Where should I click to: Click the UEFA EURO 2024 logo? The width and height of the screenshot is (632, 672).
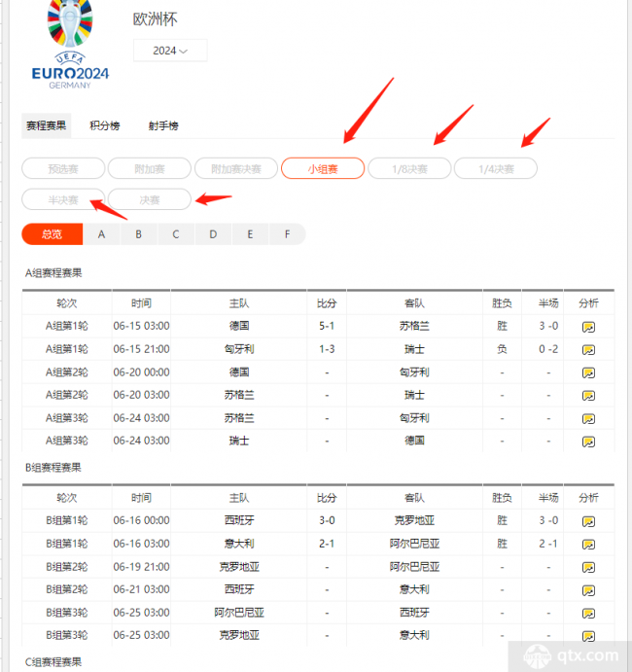(x=70, y=45)
